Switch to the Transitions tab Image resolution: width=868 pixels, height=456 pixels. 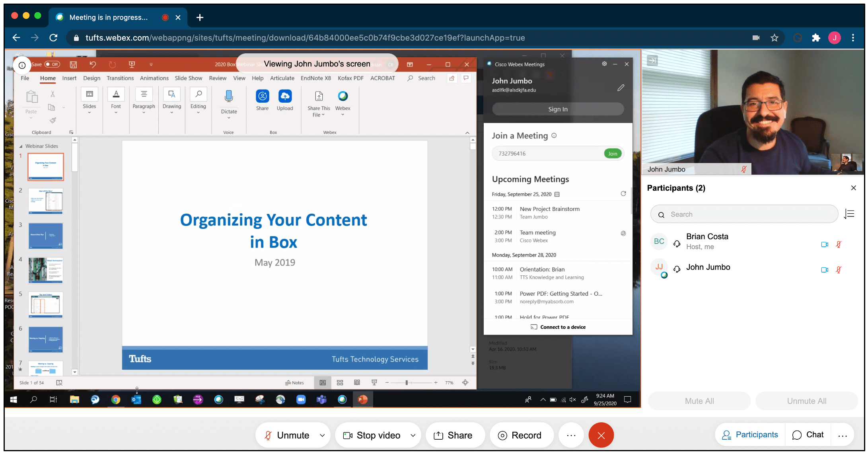120,78
